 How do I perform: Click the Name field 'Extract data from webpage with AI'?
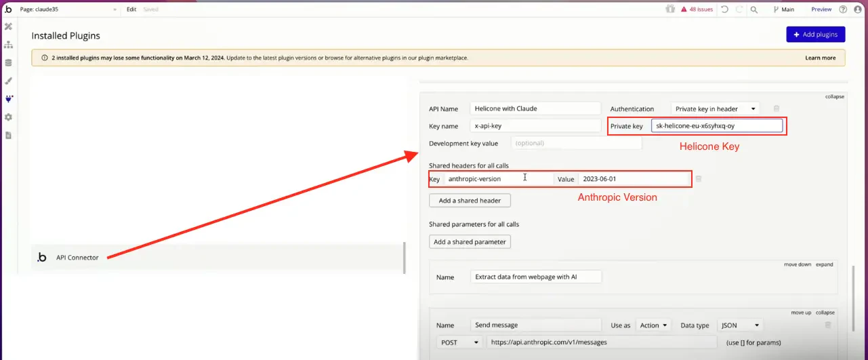[536, 277]
